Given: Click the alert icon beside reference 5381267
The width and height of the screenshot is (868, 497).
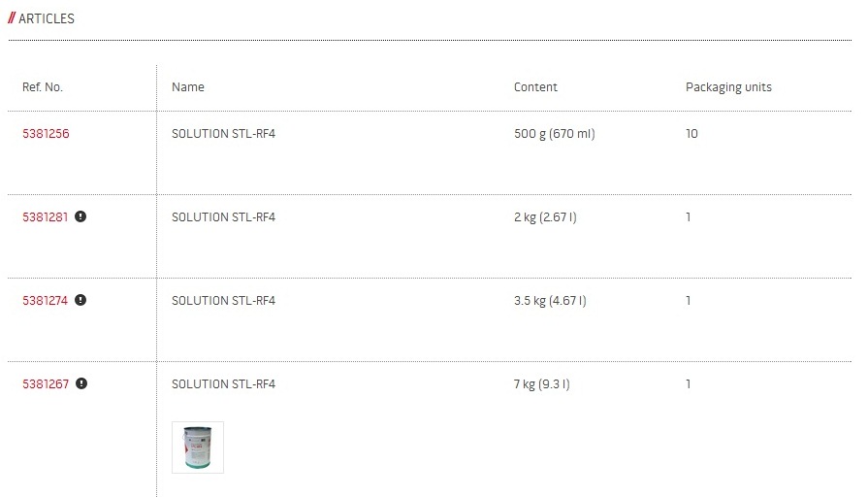Looking at the screenshot, I should pos(80,383).
